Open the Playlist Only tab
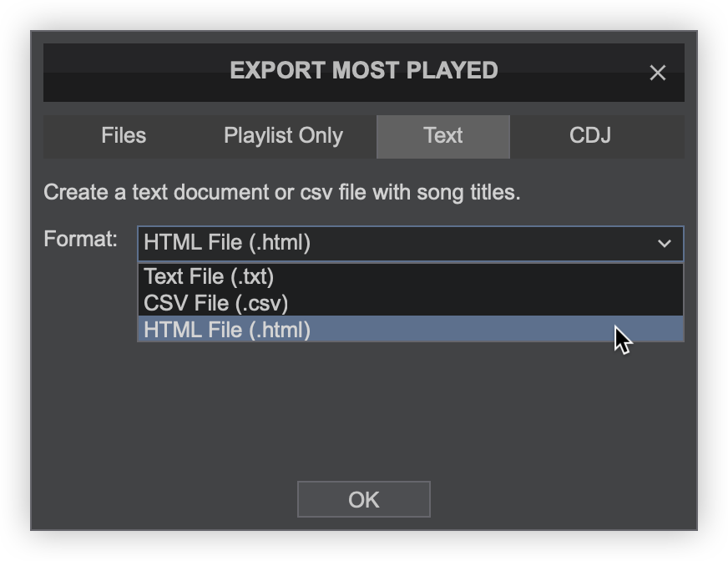Image resolution: width=728 pixels, height=561 pixels. (x=283, y=136)
